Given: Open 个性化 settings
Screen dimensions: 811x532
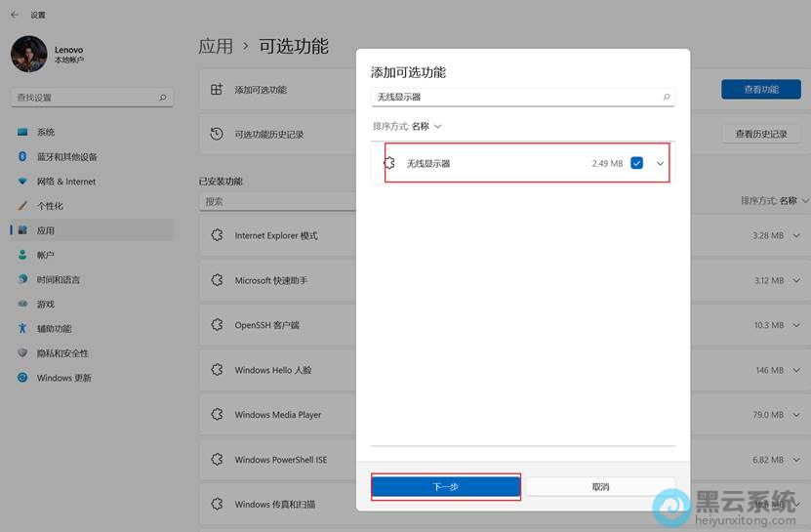Looking at the screenshot, I should click(92, 206).
